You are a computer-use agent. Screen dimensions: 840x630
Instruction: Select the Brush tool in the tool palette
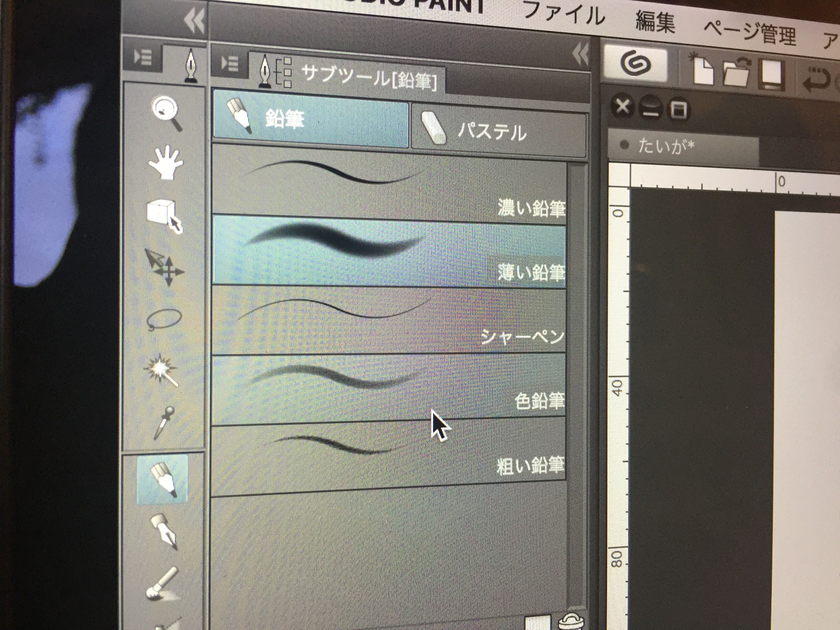click(163, 584)
